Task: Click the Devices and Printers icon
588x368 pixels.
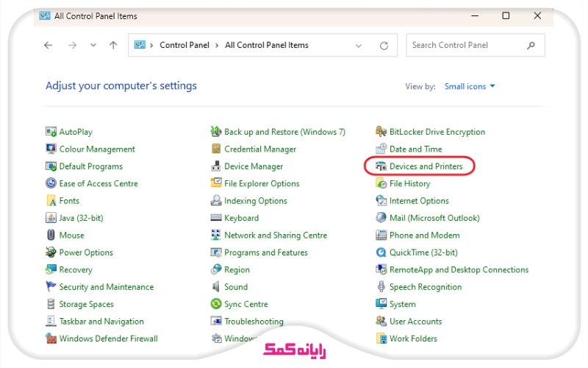Action: point(381,166)
